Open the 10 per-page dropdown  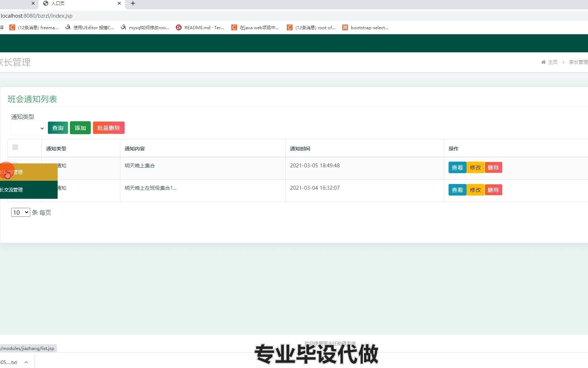coord(21,213)
